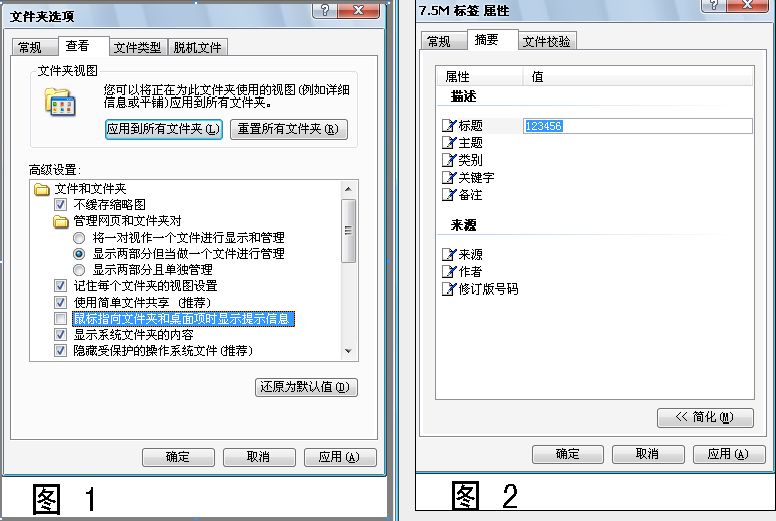Select the 作者 property row

596,272
